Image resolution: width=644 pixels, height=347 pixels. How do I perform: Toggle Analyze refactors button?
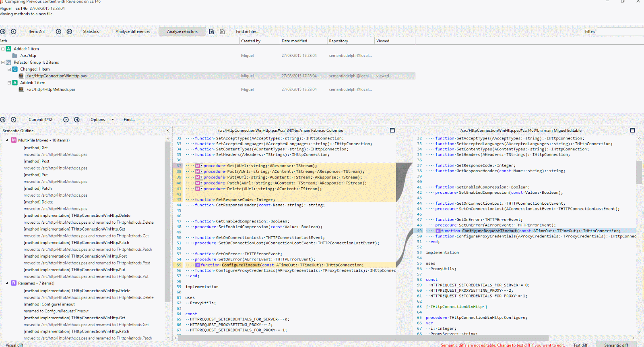[x=182, y=31]
